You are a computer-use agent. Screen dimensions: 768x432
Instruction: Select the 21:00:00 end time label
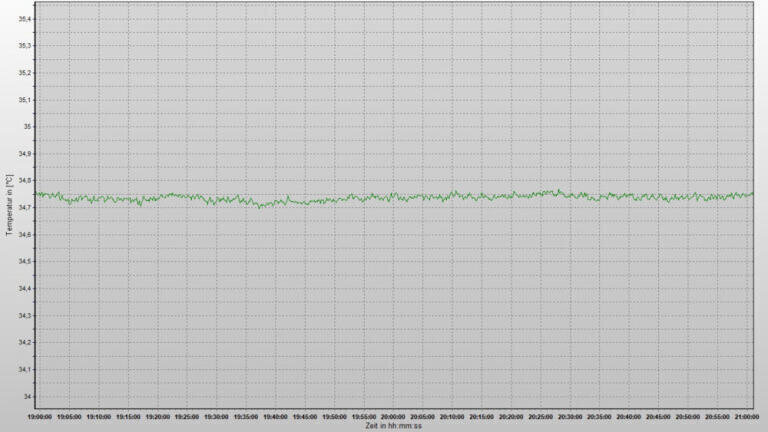pyautogui.click(x=746, y=417)
